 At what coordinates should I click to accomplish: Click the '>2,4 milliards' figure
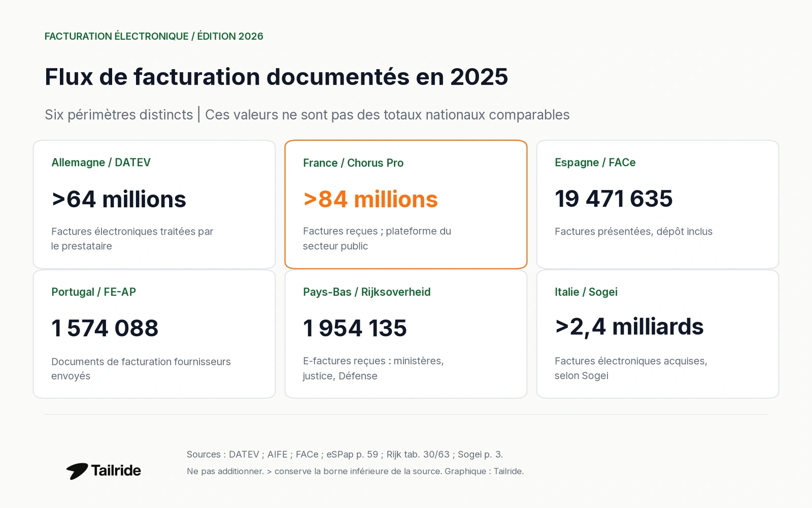point(629,327)
